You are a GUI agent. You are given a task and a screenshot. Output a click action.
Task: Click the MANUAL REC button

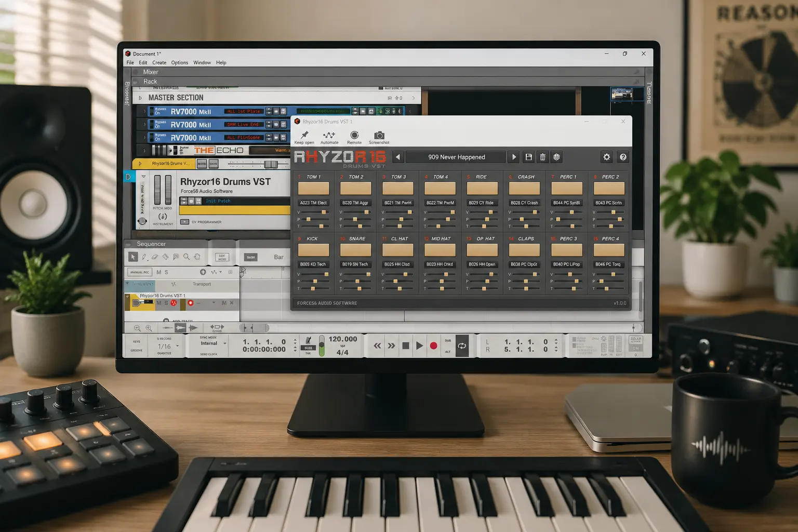pyautogui.click(x=140, y=272)
